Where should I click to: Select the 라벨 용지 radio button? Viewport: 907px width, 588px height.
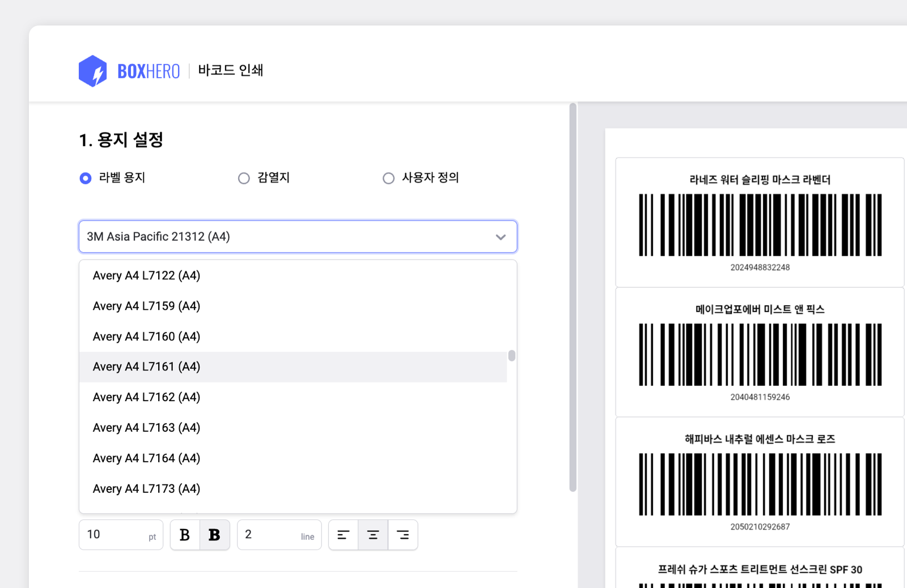click(86, 178)
